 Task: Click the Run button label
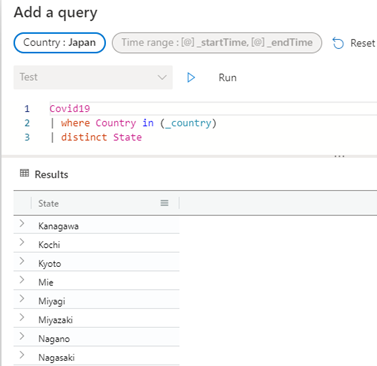point(227,78)
